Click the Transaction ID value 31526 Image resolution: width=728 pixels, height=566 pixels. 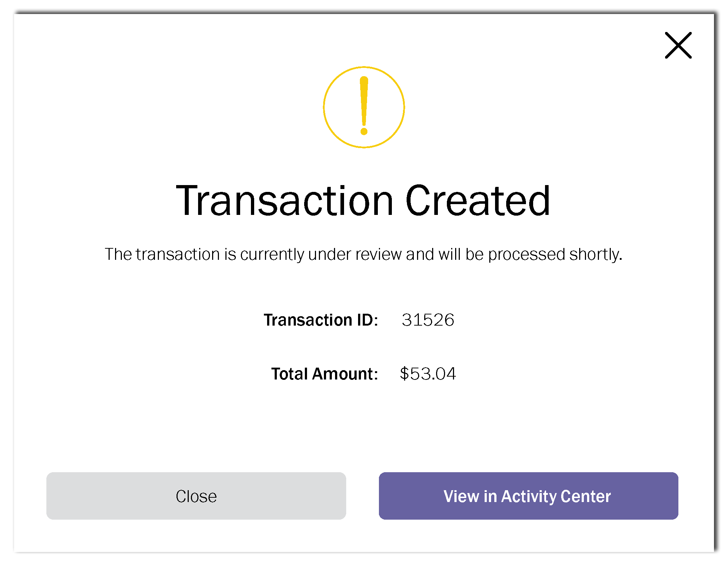click(428, 319)
